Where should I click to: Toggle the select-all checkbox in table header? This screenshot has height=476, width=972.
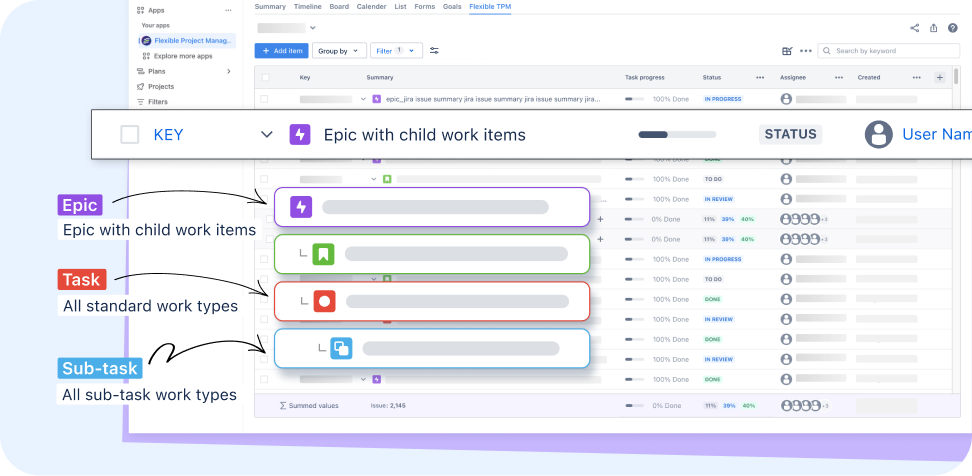tap(265, 77)
